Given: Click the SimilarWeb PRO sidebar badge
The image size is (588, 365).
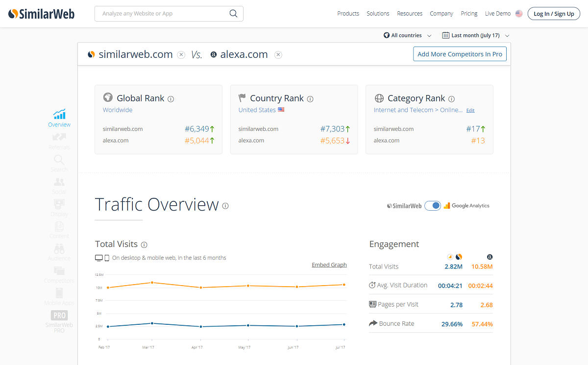Looking at the screenshot, I should click(59, 321).
